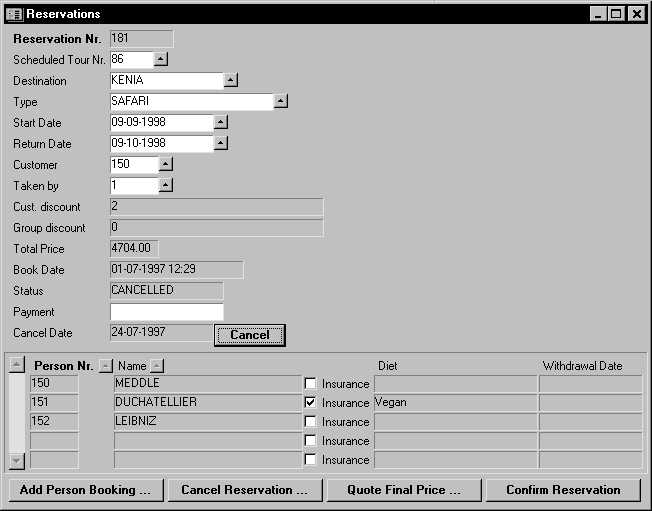Click the empty Payment field
652x511 pixels.
(x=167, y=311)
